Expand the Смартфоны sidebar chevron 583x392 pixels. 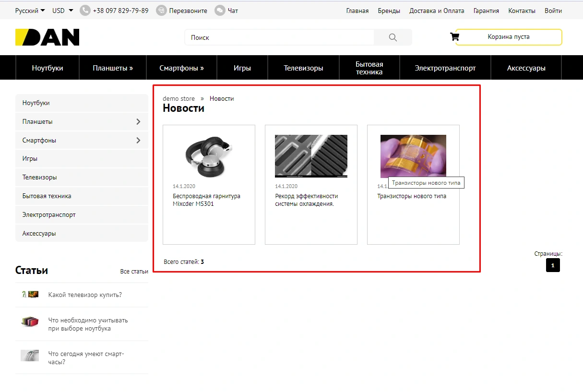pos(138,141)
